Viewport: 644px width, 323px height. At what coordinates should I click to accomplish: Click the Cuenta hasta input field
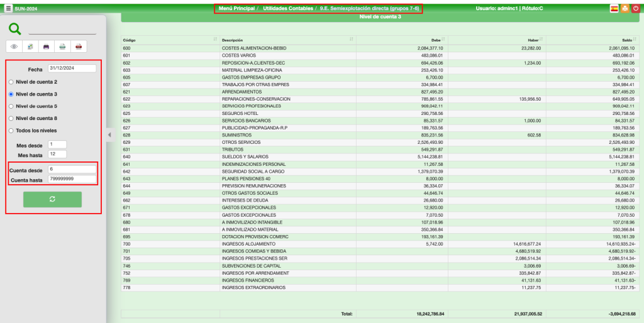(72, 179)
